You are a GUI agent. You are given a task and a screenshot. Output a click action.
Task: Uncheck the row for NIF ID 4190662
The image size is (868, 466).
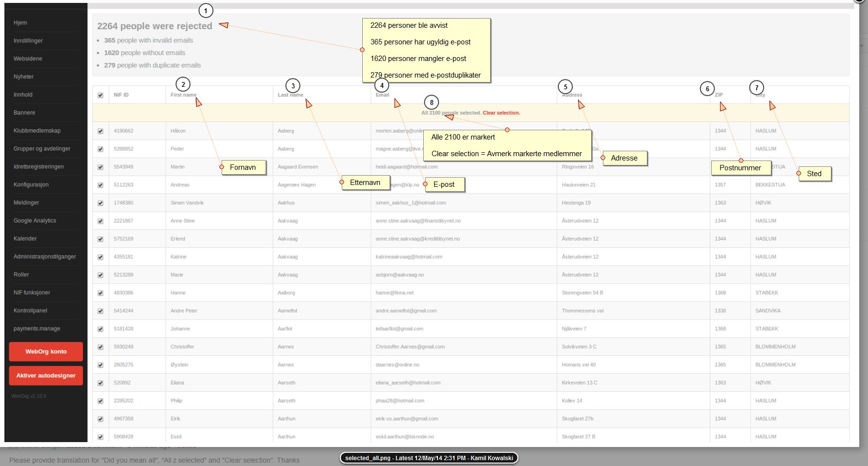101,131
